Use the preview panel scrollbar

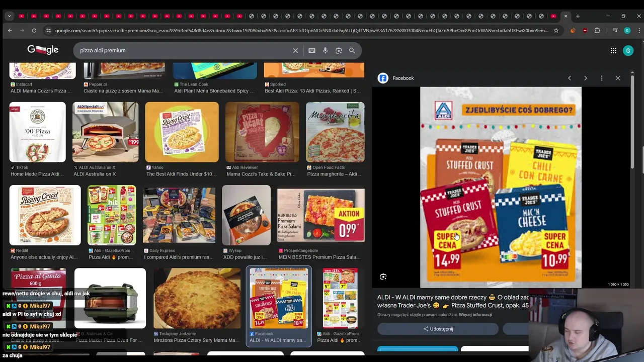click(x=632, y=121)
